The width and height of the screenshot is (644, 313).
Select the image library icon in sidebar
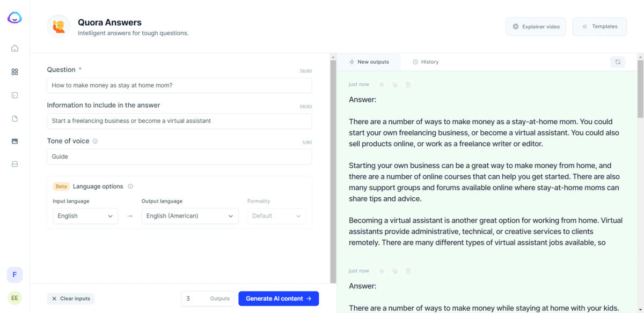coord(14,141)
